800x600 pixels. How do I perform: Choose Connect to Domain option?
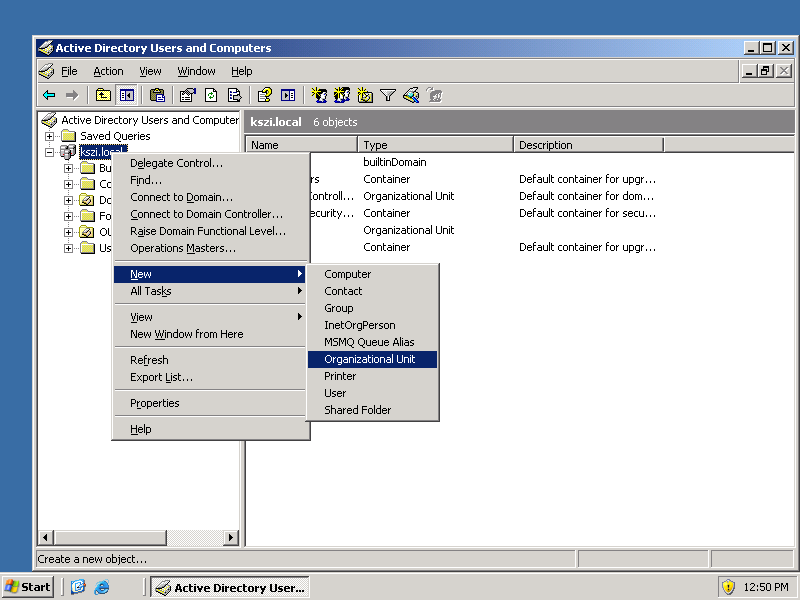click(210, 197)
